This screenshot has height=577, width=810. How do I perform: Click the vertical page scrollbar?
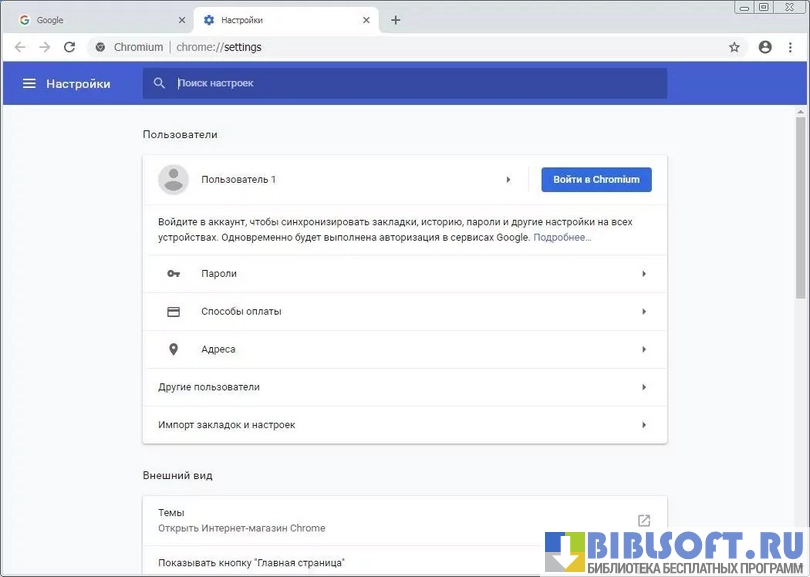pyautogui.click(x=800, y=208)
